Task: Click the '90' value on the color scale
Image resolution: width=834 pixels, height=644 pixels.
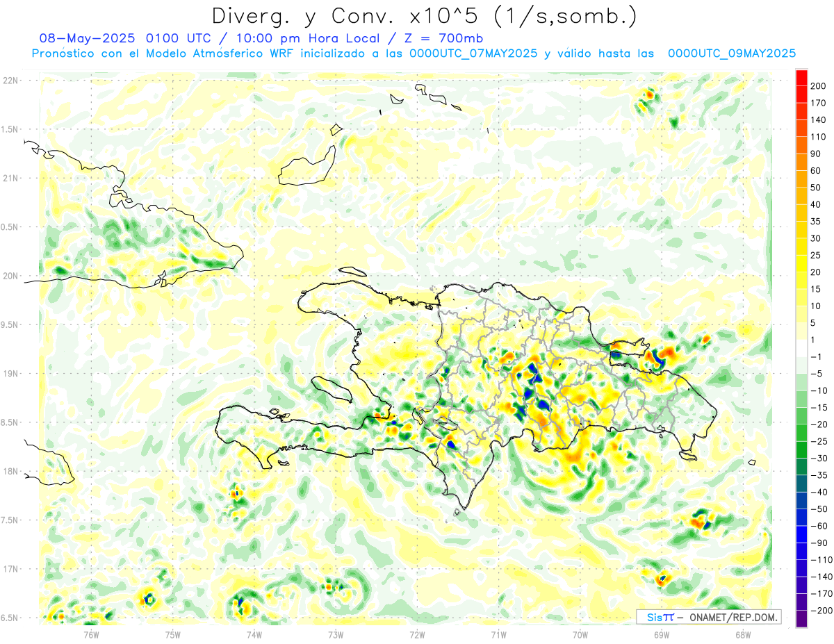Action: click(x=816, y=154)
